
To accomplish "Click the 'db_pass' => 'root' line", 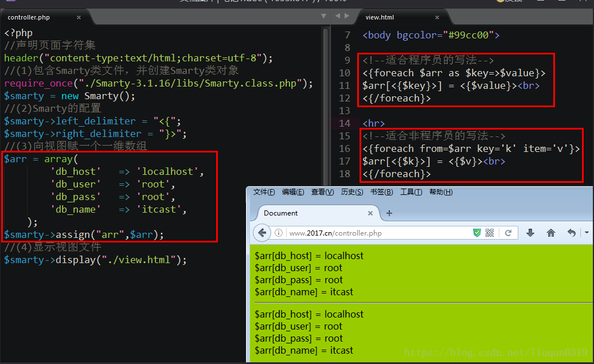I will 113,197.
